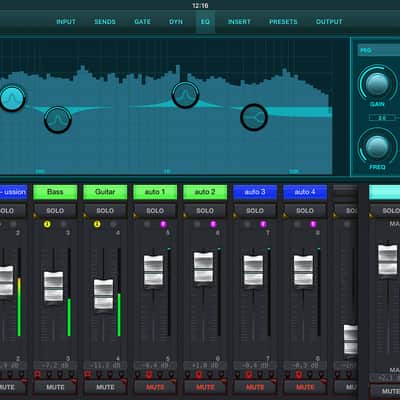Click the 12:16 clock at the top
Viewport: 400px width, 400px height.
tap(200, 6)
